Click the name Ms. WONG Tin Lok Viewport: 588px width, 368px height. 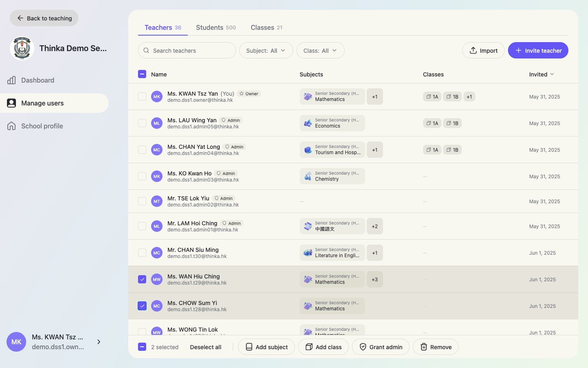pyautogui.click(x=193, y=330)
